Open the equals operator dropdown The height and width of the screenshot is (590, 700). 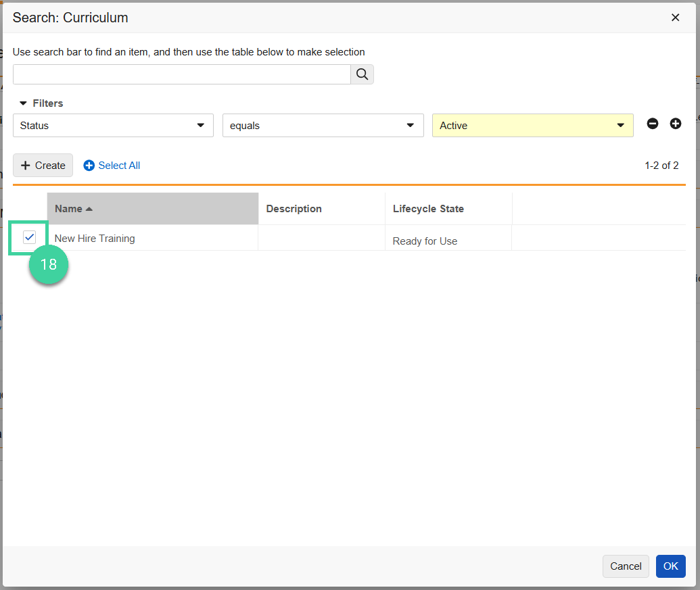(x=410, y=125)
